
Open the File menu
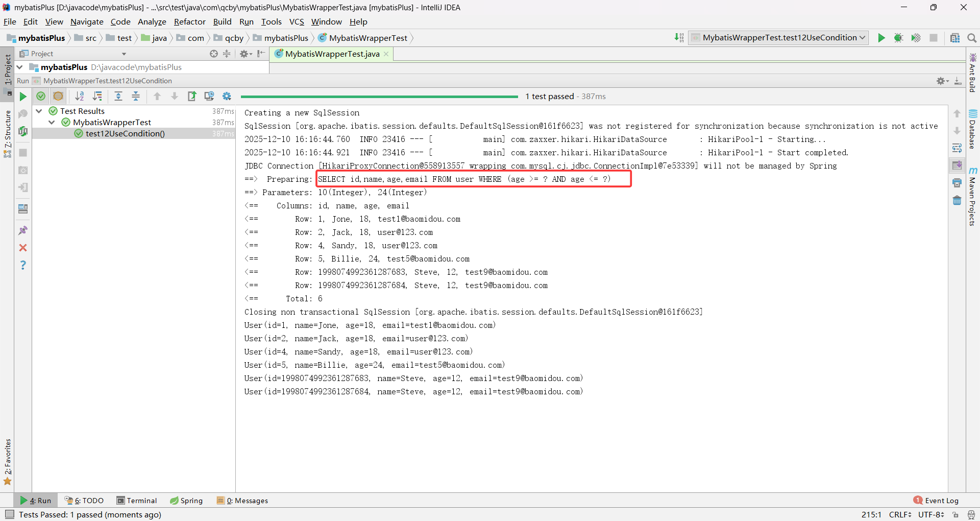click(x=10, y=21)
